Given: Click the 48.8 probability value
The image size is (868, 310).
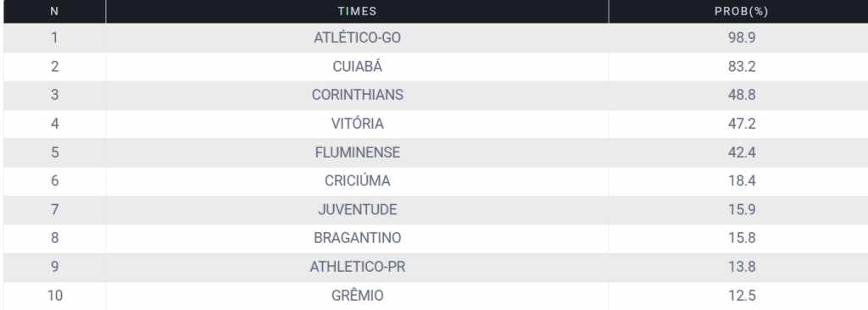Looking at the screenshot, I should [x=742, y=95].
